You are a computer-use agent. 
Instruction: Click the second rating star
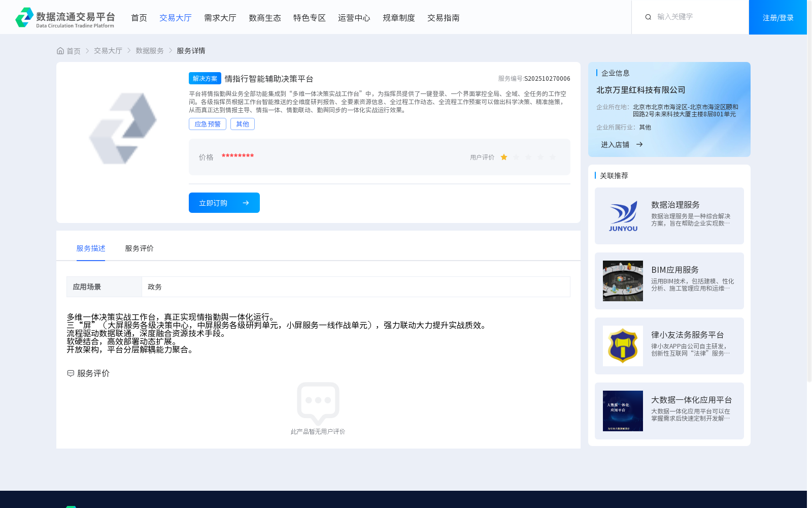tap(516, 157)
